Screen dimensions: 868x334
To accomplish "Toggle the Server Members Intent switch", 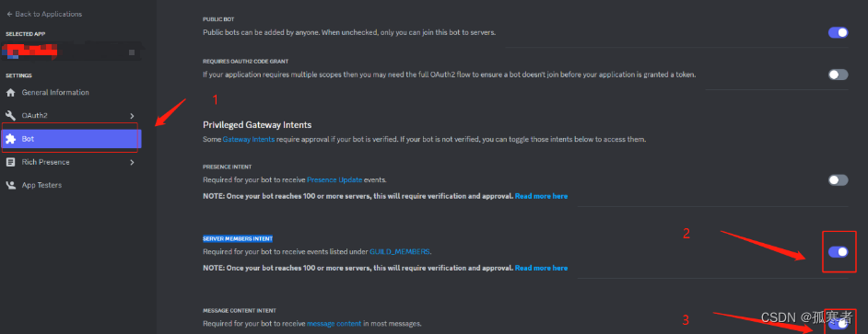I will pyautogui.click(x=839, y=252).
